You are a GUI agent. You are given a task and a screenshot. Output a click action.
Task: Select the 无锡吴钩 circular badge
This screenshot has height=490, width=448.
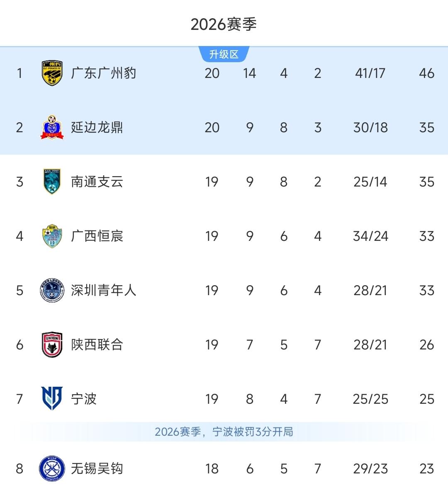[x=52, y=468]
